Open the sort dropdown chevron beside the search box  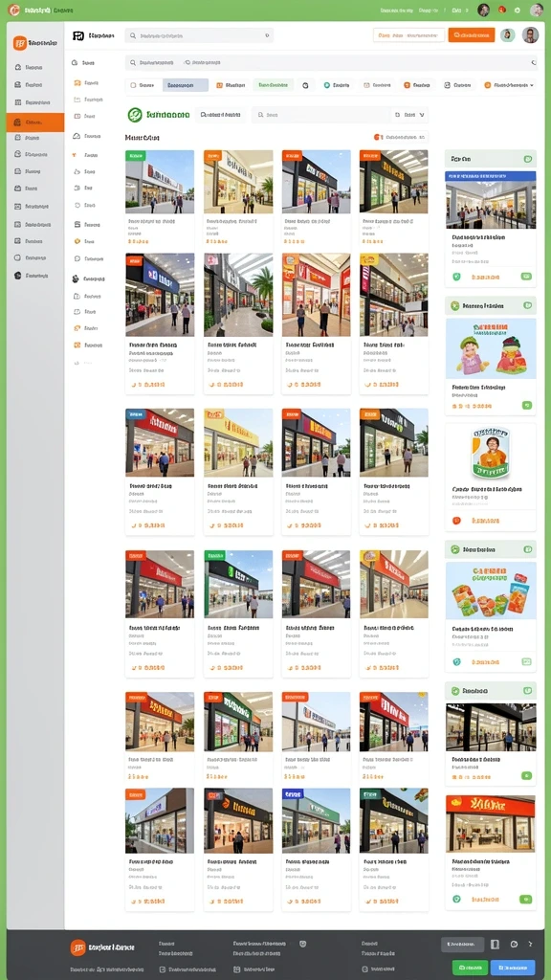pos(422,115)
